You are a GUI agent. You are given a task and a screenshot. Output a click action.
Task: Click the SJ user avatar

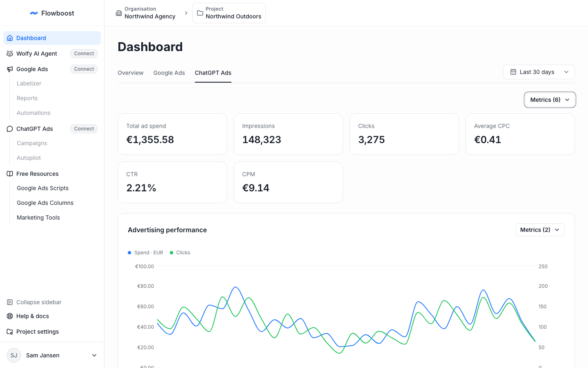pyautogui.click(x=14, y=355)
